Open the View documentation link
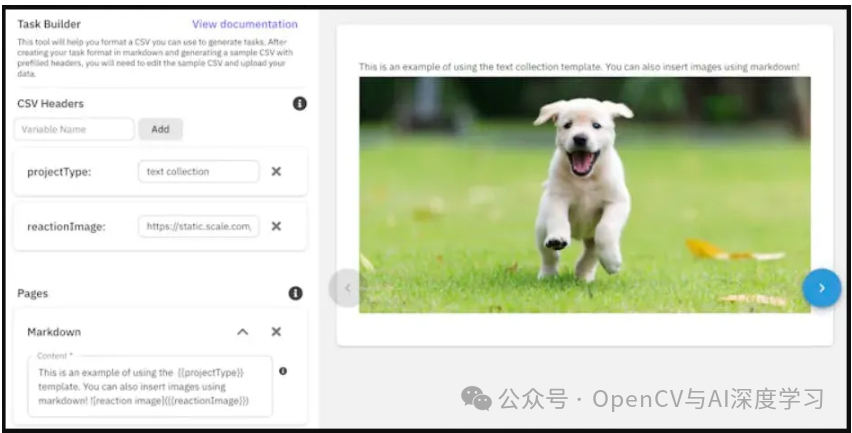 point(245,24)
